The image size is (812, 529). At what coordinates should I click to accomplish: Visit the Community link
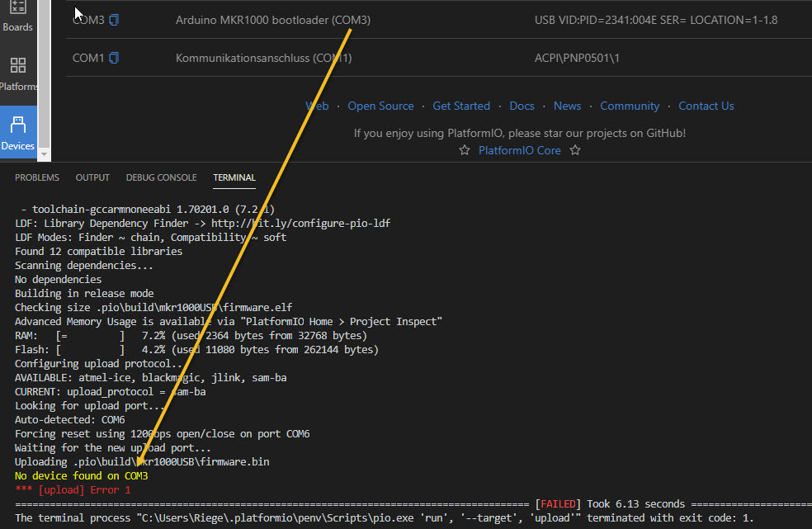click(630, 106)
